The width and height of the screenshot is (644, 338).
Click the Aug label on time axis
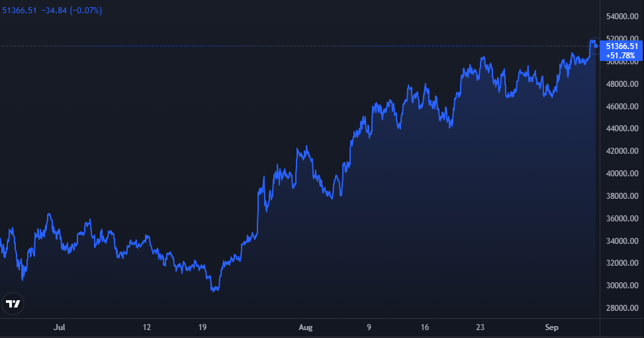(x=305, y=327)
